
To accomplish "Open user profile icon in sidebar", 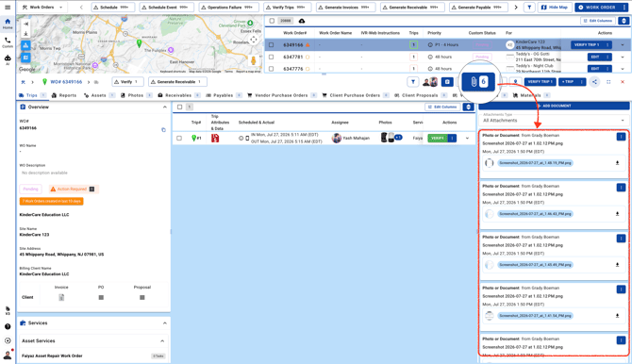I will [8, 356].
